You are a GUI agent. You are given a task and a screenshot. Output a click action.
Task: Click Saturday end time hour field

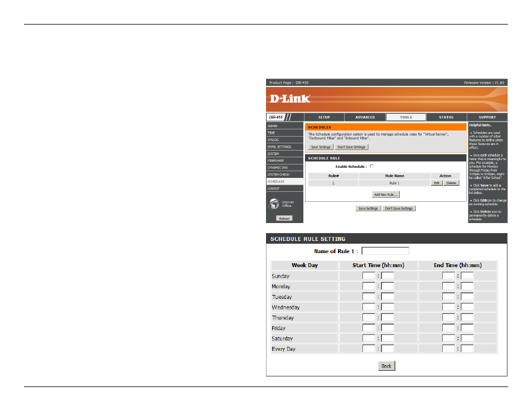click(448, 339)
